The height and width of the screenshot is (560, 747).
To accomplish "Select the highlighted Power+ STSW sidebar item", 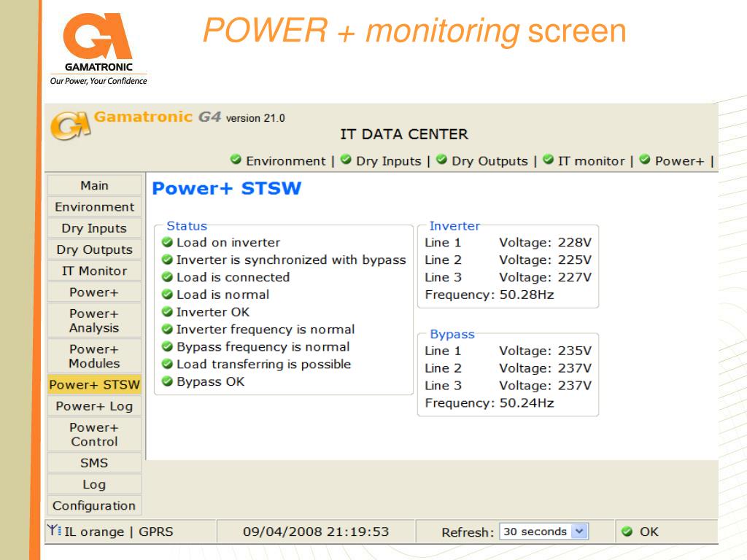I will click(x=94, y=385).
